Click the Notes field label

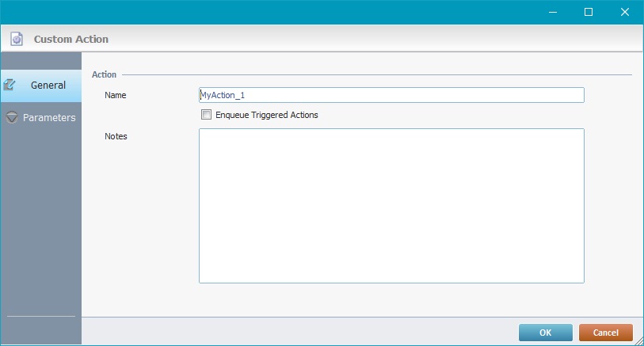116,136
